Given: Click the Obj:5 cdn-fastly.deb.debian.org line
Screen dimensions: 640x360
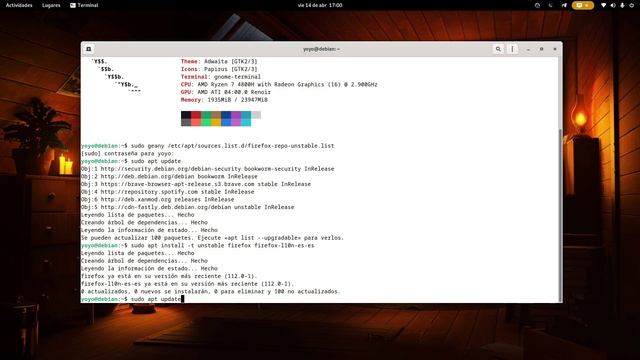Looking at the screenshot, I should [188, 207].
